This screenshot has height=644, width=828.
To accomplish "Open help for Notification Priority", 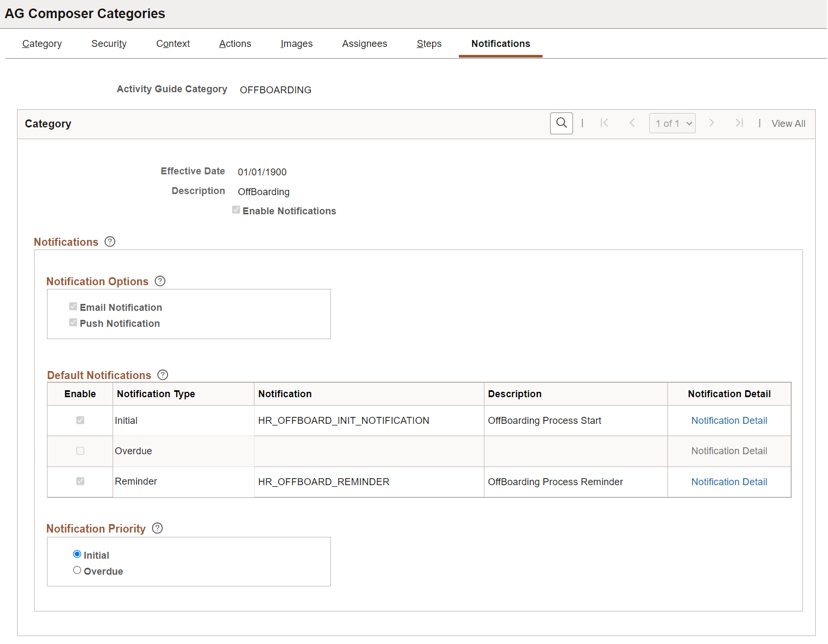I will (x=157, y=528).
